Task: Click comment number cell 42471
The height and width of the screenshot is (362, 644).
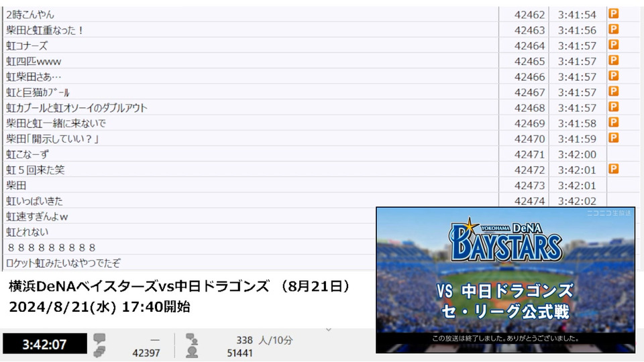Action: [524, 154]
